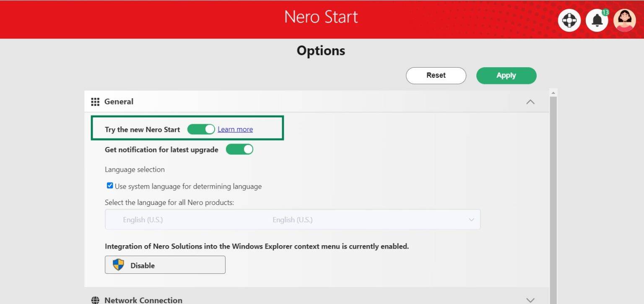Uncheck Use system language for determining language

[x=109, y=185]
